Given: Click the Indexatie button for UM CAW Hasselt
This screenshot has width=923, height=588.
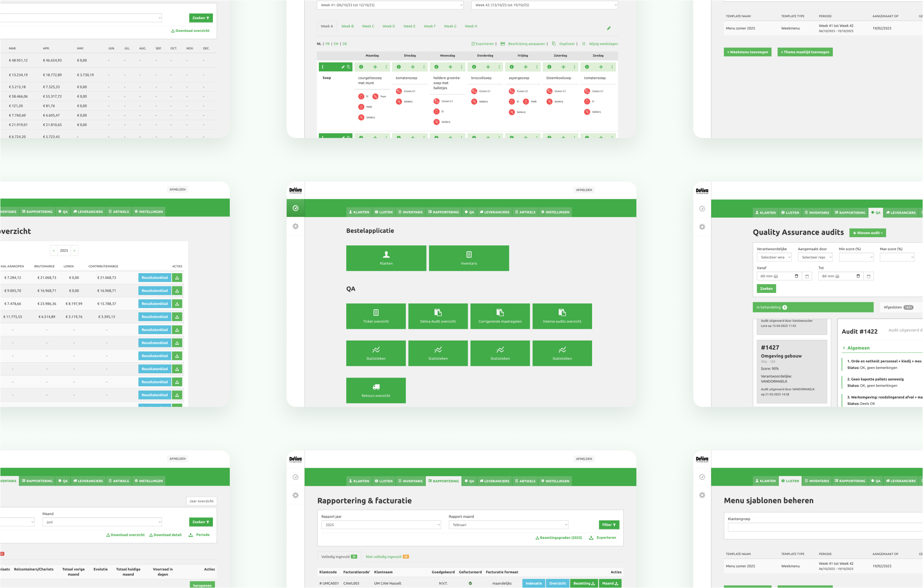Looking at the screenshot, I should pos(534,583).
